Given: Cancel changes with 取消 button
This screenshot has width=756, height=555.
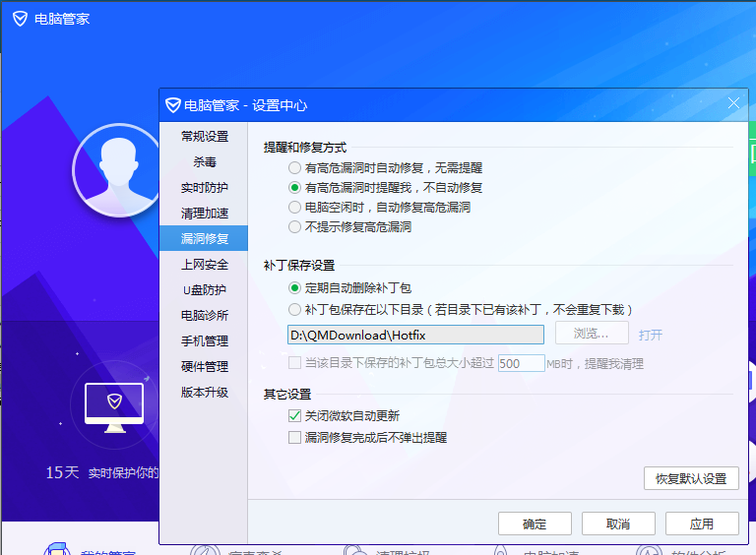Looking at the screenshot, I should tap(618, 524).
